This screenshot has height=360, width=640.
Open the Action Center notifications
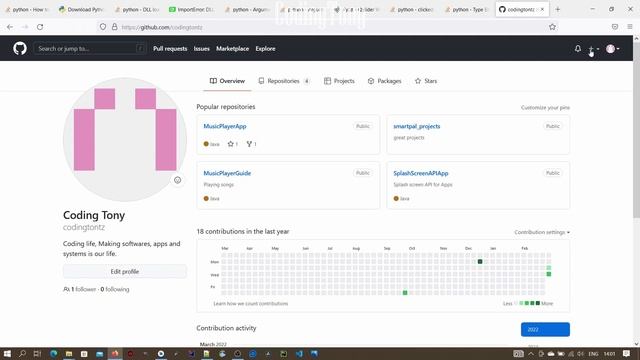626,353
